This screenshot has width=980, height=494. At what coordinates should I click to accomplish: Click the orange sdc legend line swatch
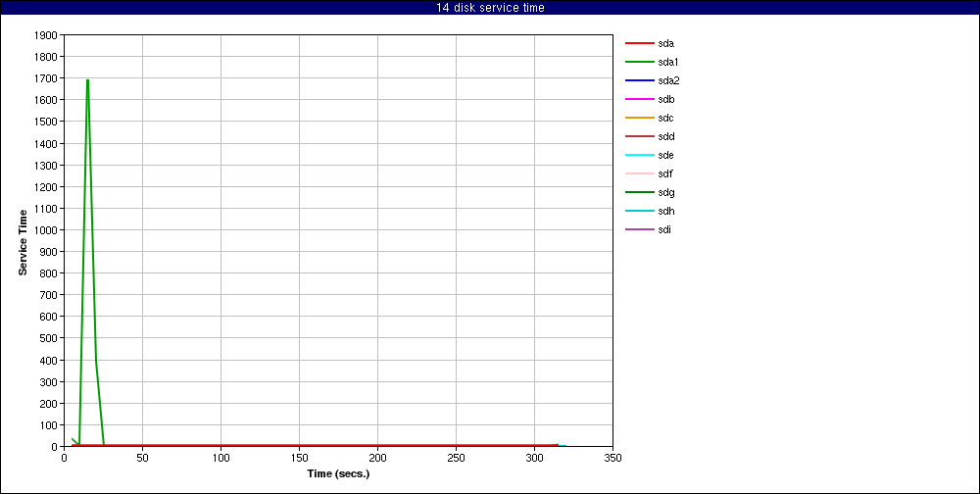point(639,119)
